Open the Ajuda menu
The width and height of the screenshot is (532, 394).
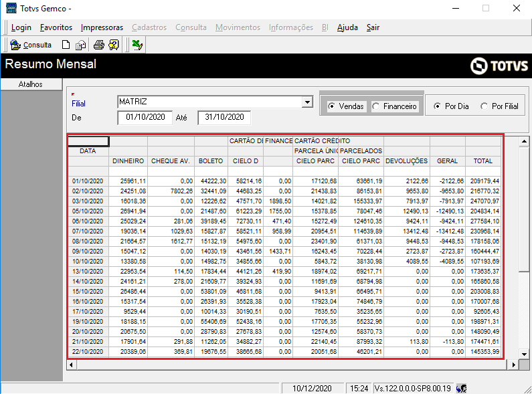click(x=347, y=27)
